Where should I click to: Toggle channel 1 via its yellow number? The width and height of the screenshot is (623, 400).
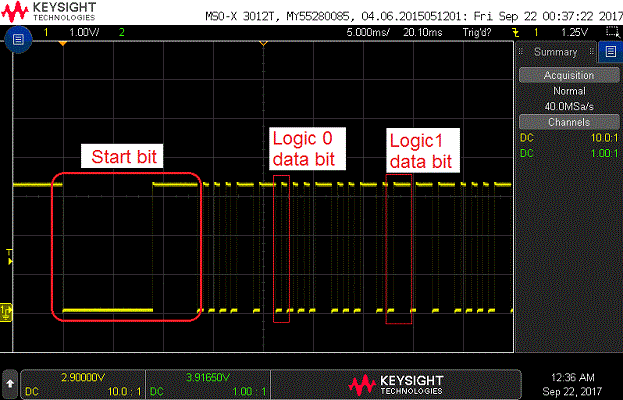(46, 32)
